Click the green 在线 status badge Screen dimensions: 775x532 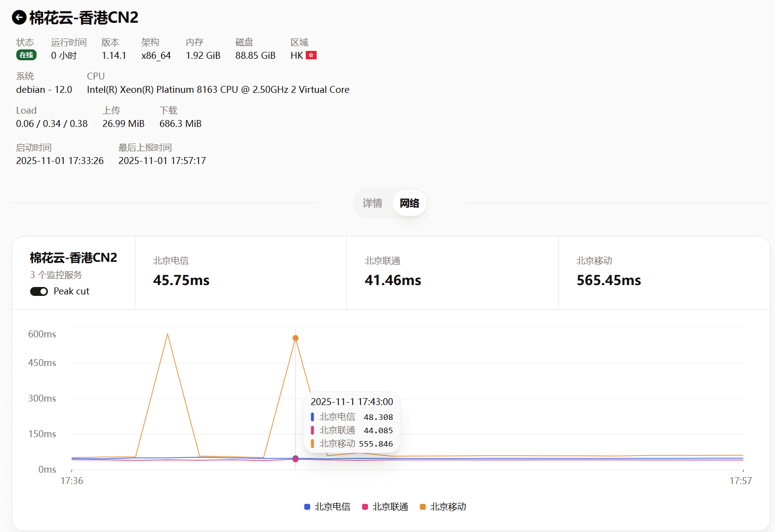coord(26,55)
